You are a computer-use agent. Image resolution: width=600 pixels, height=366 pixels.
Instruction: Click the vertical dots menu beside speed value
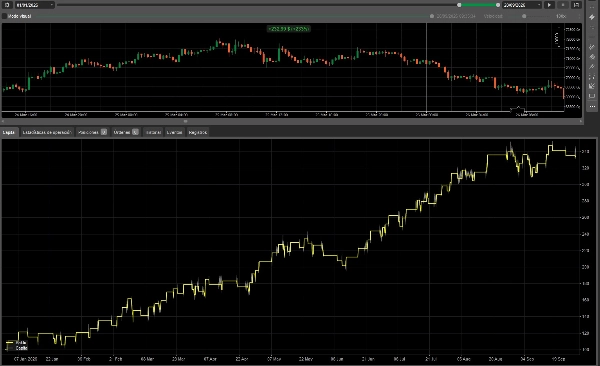click(579, 16)
